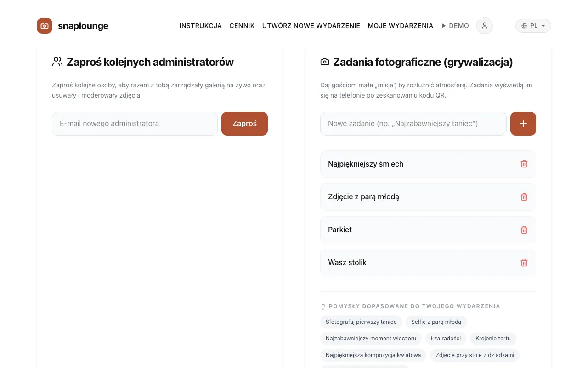
Task: Click the Zaproś invite button
Action: coord(244,124)
